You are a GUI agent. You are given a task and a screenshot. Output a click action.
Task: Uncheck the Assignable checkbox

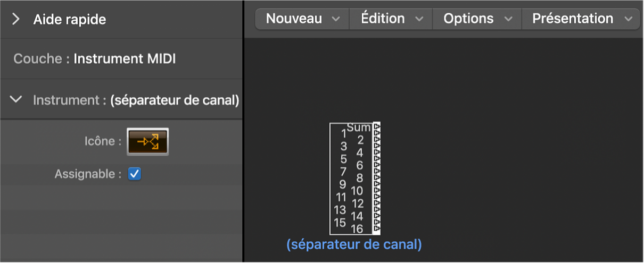point(135,174)
